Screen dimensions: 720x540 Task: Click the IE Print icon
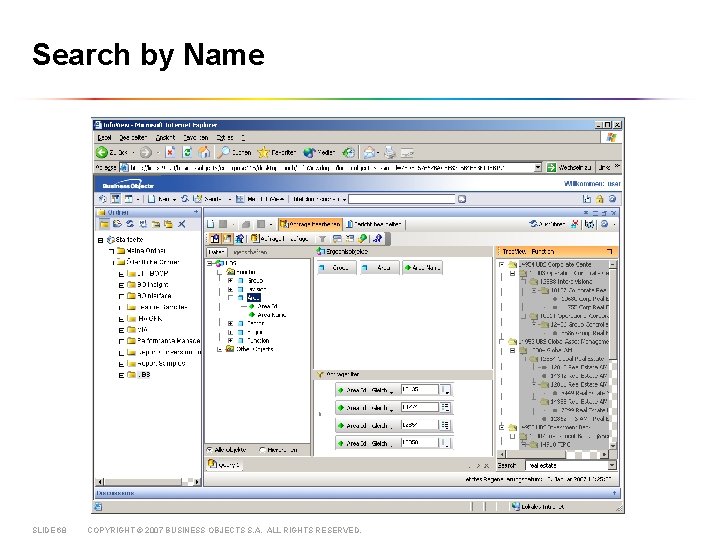(x=389, y=152)
